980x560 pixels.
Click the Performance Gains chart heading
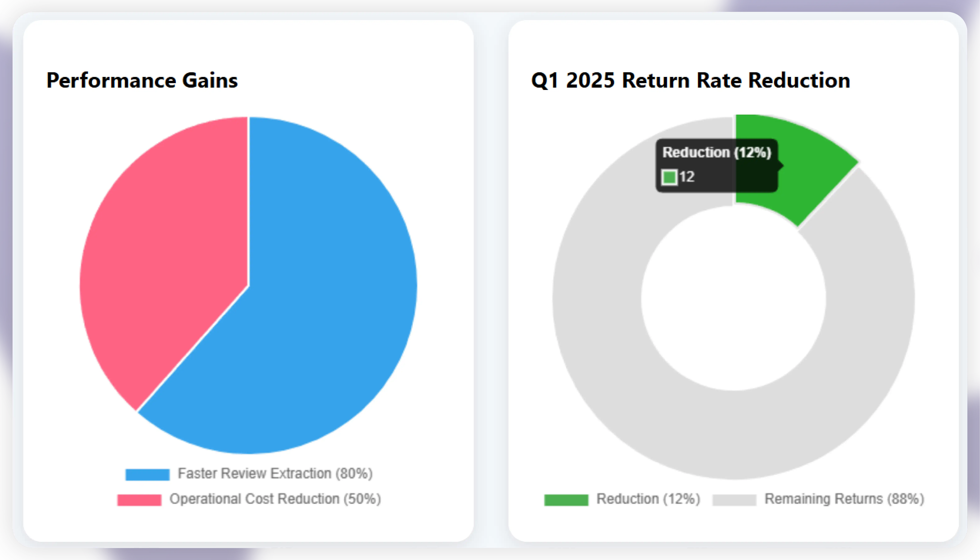pyautogui.click(x=142, y=80)
